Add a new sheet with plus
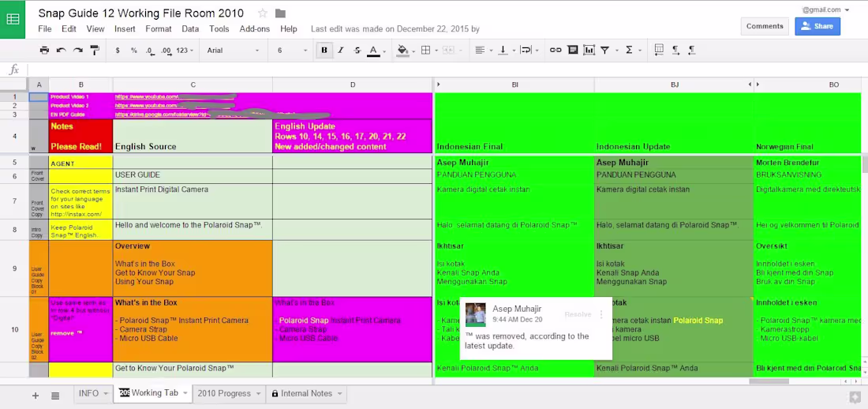868x409 pixels. coord(36,396)
